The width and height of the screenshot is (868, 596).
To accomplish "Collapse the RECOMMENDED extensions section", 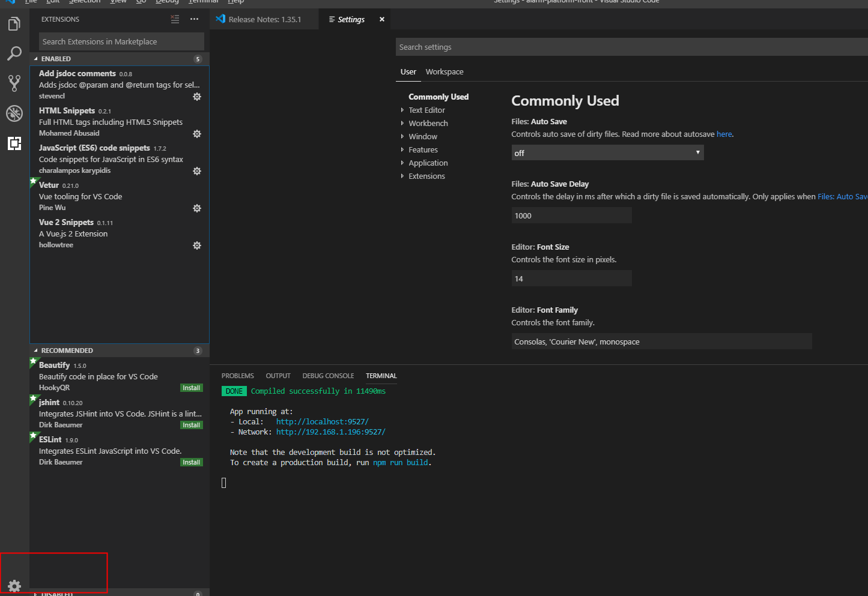I will (120, 351).
